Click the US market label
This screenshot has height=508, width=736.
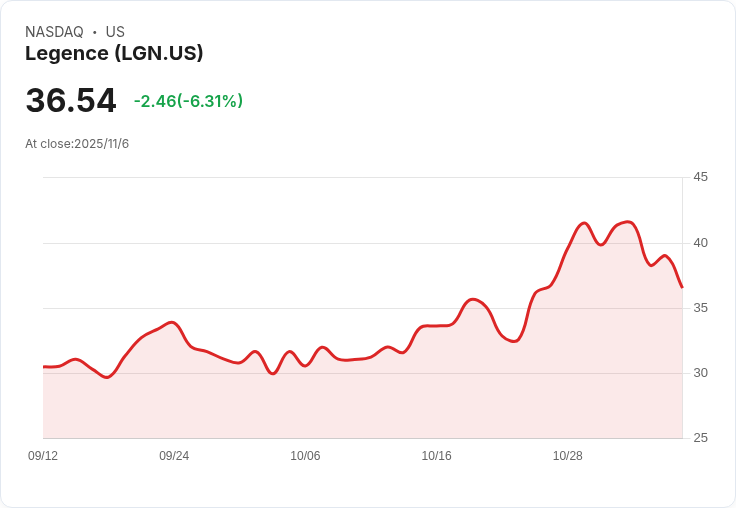click(115, 32)
